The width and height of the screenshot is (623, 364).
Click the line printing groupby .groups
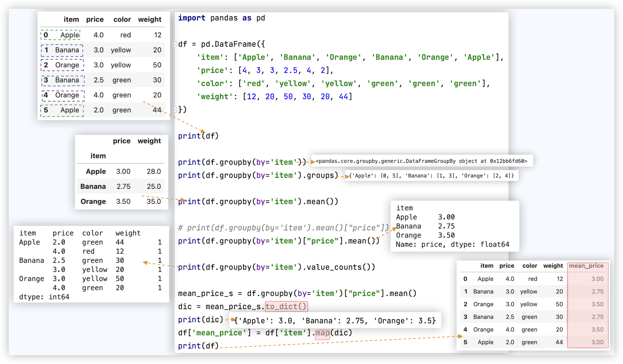coord(258,175)
